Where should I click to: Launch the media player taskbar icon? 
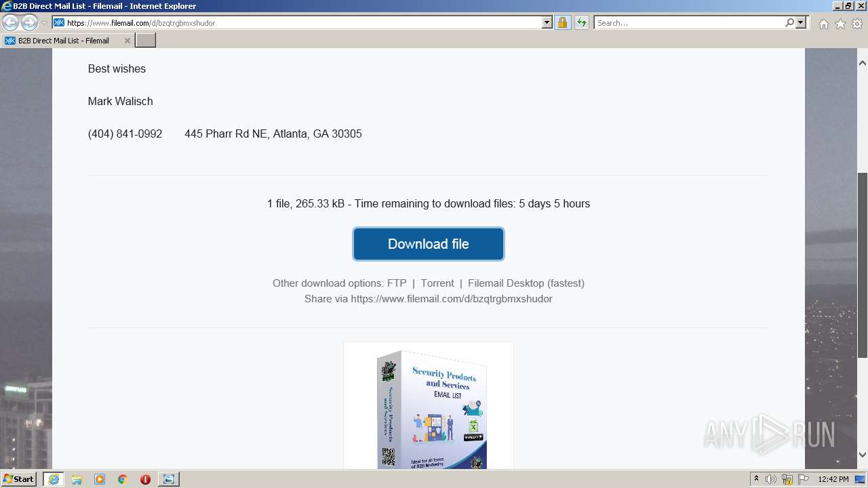point(100,479)
